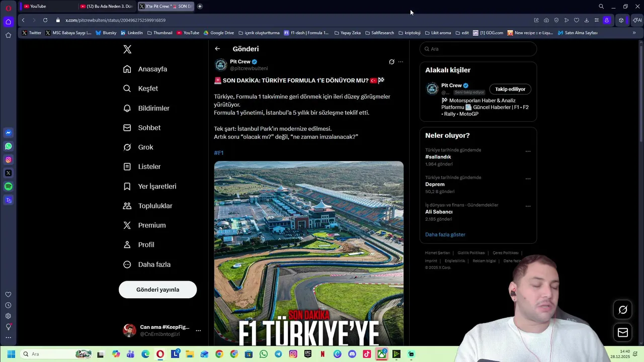Go to Anasayfa in the X sidebar
Screen dimensions: 644x362
(145, 69)
